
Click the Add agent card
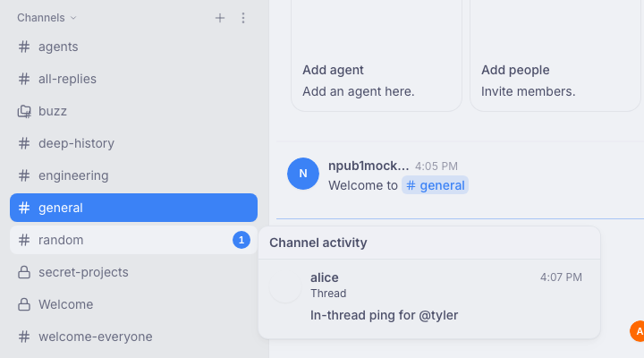[x=377, y=55]
